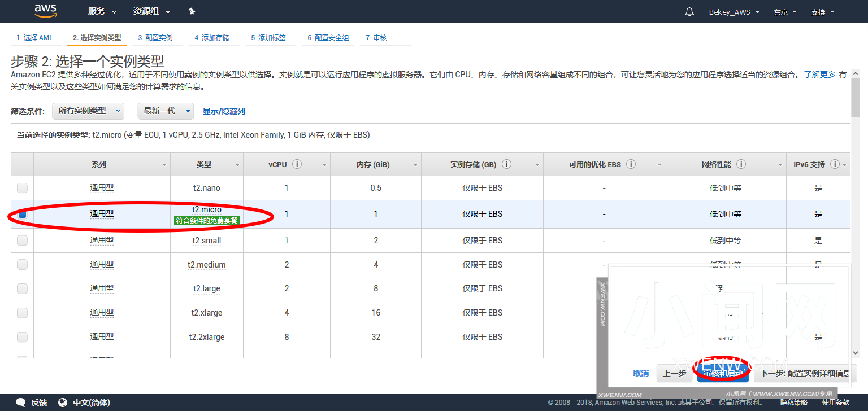Show info for 实例存储 (GB) column

tap(506, 164)
